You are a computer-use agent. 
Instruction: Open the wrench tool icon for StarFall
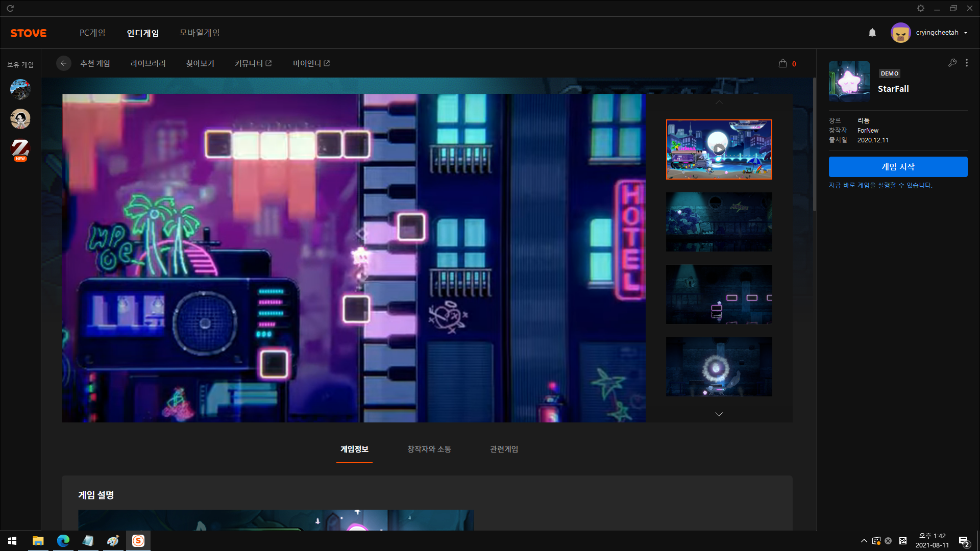(952, 63)
